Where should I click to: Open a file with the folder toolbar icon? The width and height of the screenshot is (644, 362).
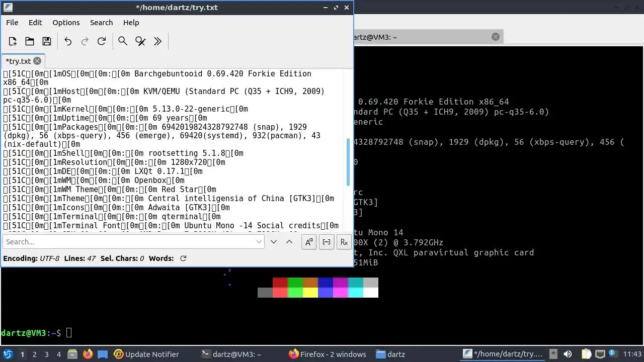[x=30, y=41]
